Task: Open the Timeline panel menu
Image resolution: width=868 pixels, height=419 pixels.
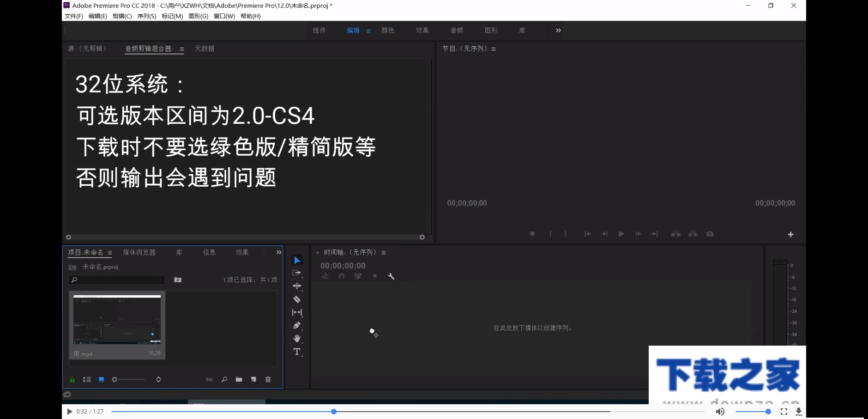Action: coord(384,253)
